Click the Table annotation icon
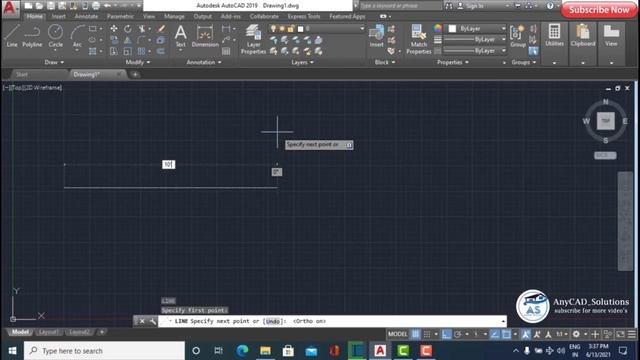 click(x=226, y=51)
